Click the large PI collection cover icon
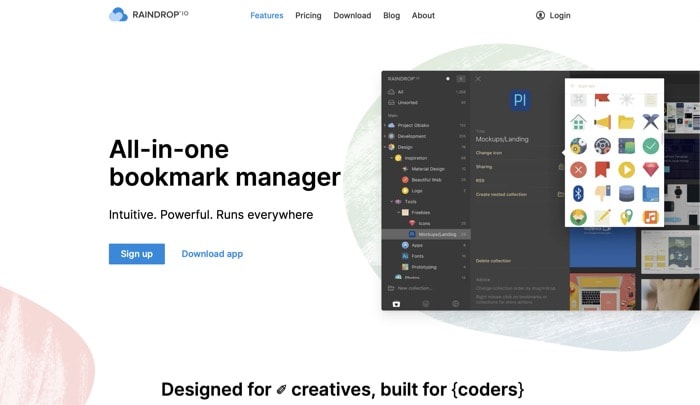The height and width of the screenshot is (405, 700). point(520,100)
